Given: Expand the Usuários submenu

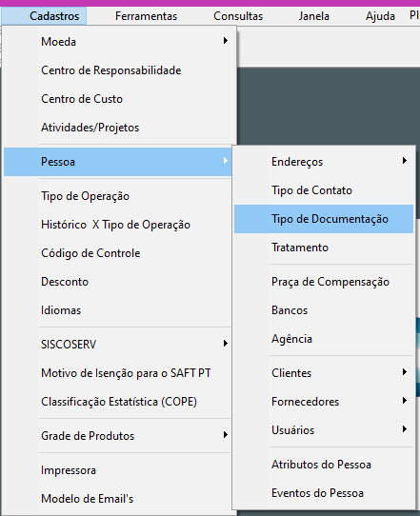Looking at the screenshot, I should click(x=324, y=430).
